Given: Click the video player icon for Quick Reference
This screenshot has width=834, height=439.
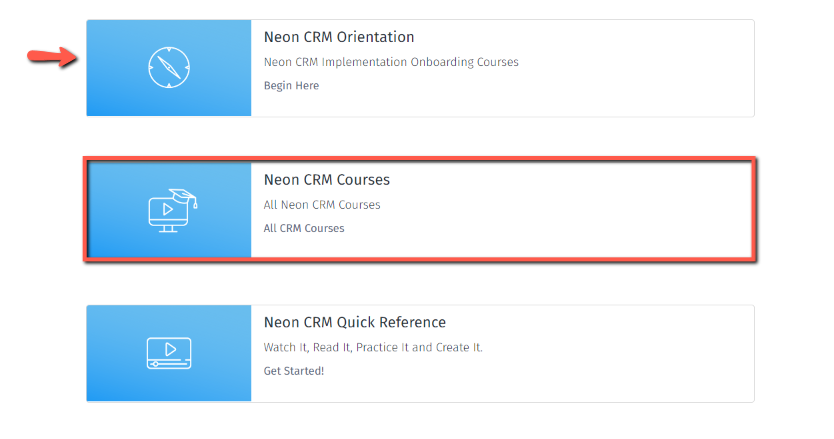Looking at the screenshot, I should coord(169,353).
